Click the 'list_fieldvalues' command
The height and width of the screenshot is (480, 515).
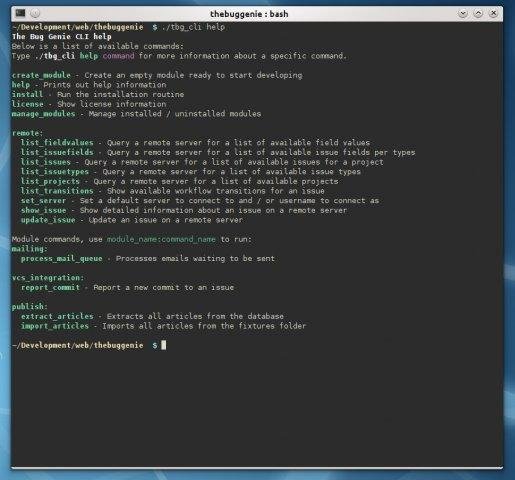pyautogui.click(x=57, y=143)
